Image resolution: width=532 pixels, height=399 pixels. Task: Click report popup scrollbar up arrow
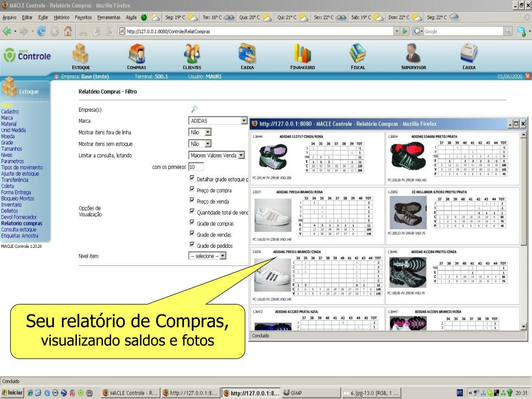(523, 135)
